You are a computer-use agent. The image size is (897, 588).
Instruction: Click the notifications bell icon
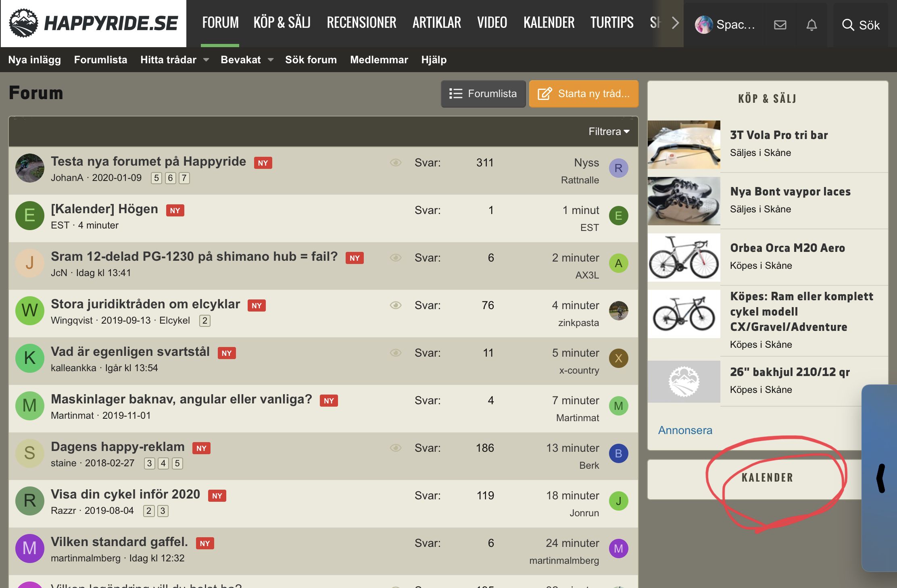click(x=811, y=25)
